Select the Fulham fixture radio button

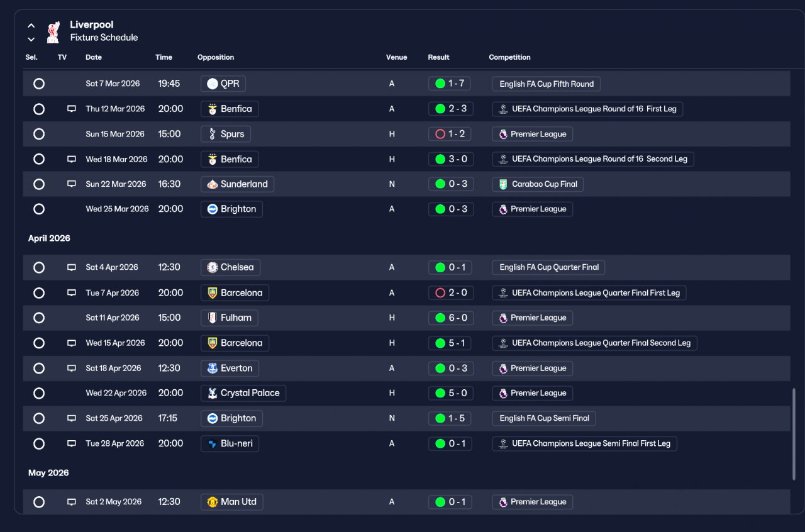click(x=39, y=318)
